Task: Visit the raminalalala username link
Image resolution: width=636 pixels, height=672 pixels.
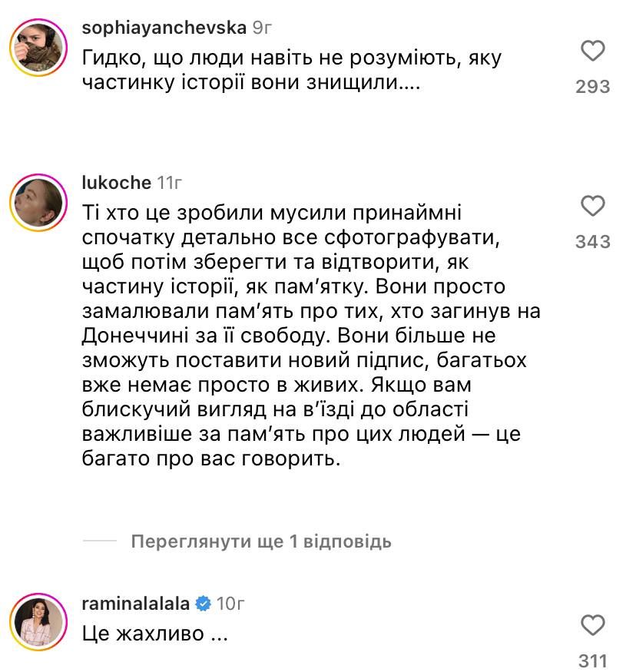Action: 135,604
